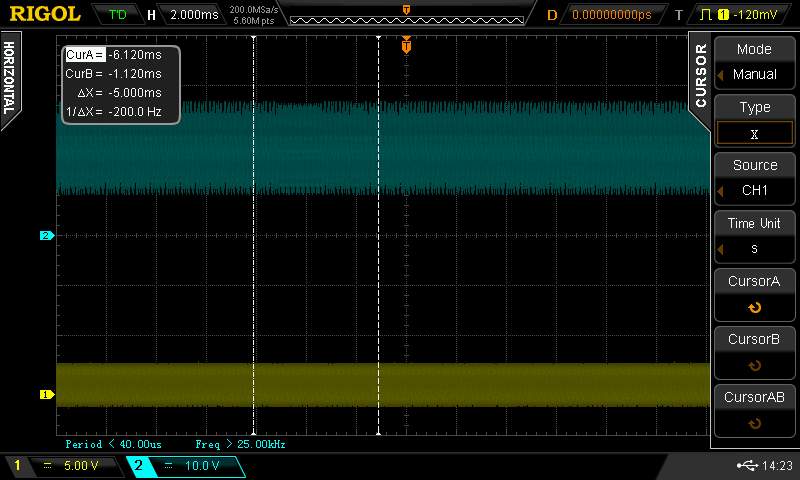Click the orange trigger position marker at top
The width and height of the screenshot is (800, 480).
[406, 44]
